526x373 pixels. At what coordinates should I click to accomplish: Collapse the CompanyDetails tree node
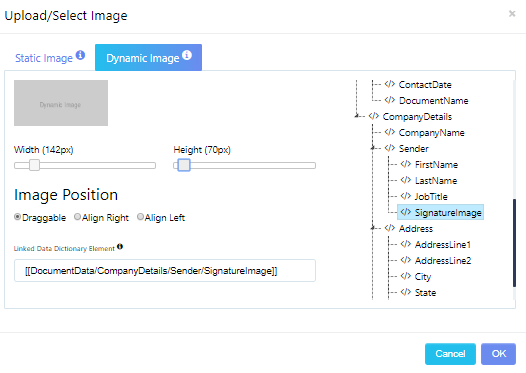point(357,116)
